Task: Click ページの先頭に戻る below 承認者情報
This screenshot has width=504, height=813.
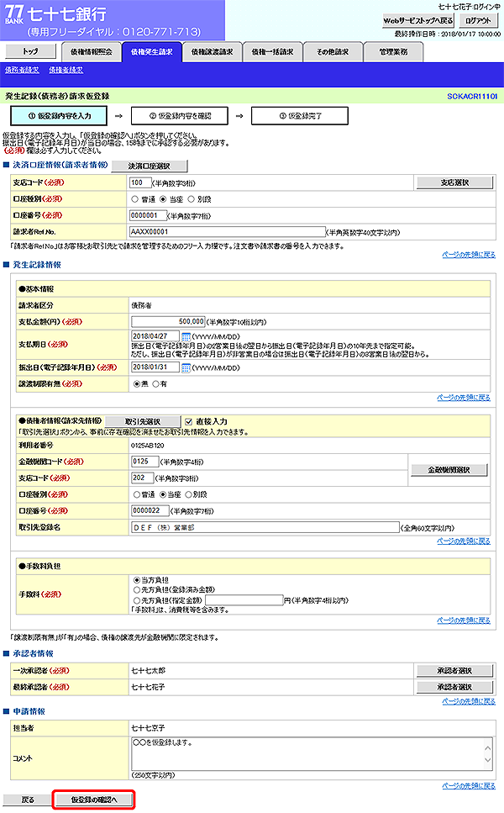Action: 469,701
